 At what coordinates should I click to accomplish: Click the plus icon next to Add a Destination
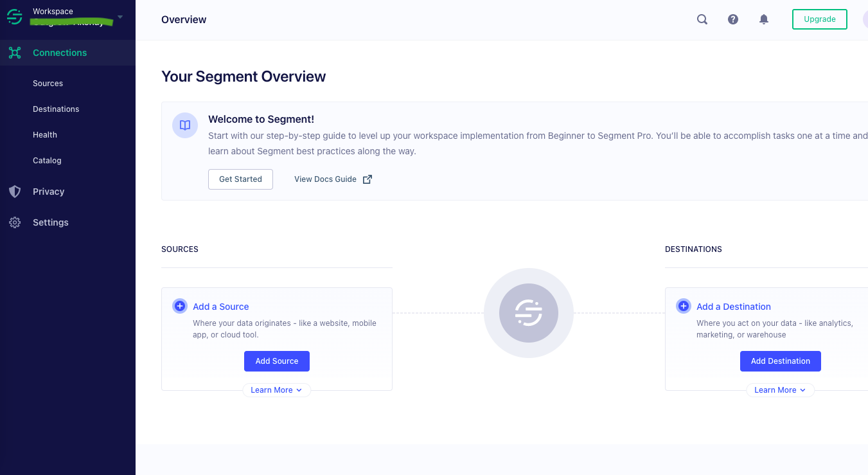(x=684, y=307)
